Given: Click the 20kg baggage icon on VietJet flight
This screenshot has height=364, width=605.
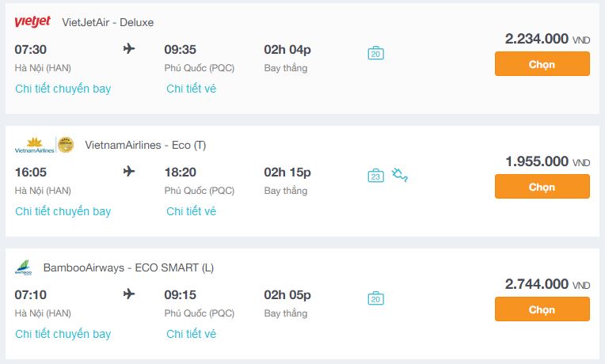Looking at the screenshot, I should tap(376, 53).
